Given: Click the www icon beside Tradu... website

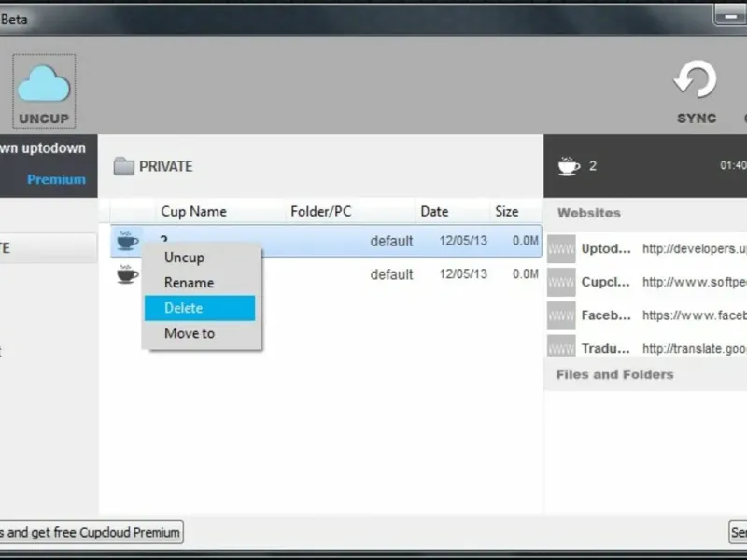Looking at the screenshot, I should tap(561, 345).
